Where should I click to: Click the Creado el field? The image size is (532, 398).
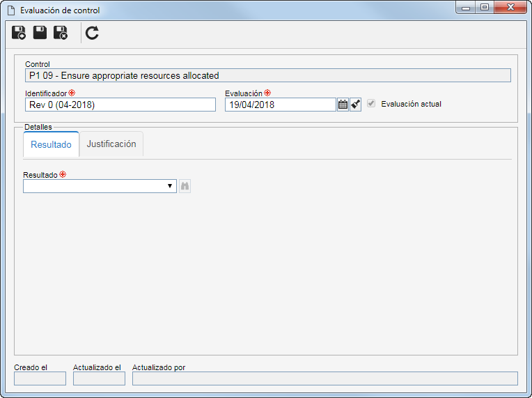tap(40, 378)
